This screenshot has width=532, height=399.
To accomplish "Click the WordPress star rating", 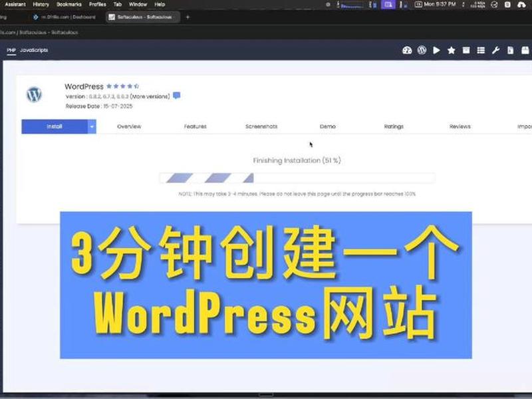I will (x=122, y=86).
